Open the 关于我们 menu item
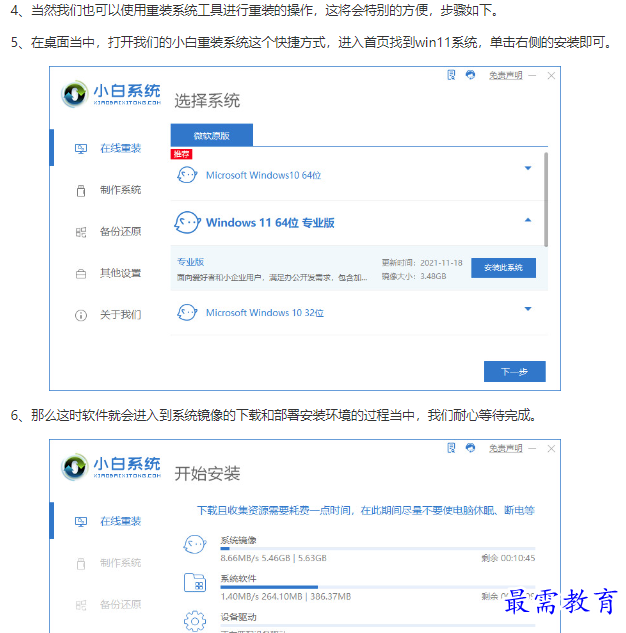 click(x=121, y=314)
